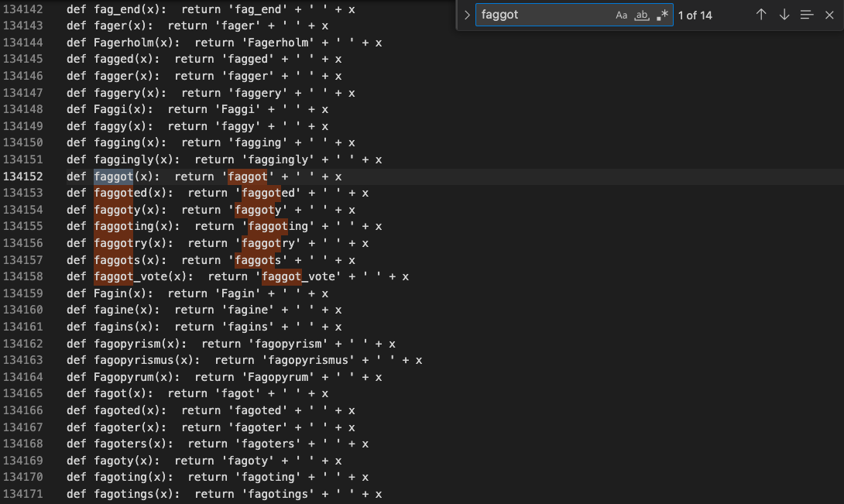Click the 'Faggi' string literal
The width and height of the screenshot is (844, 504).
[x=238, y=109]
